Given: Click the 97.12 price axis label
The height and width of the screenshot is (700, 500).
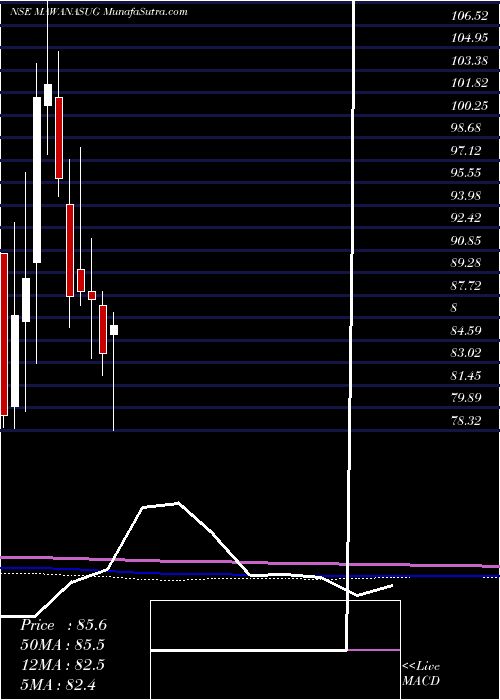Looking at the screenshot, I should click(467, 151).
